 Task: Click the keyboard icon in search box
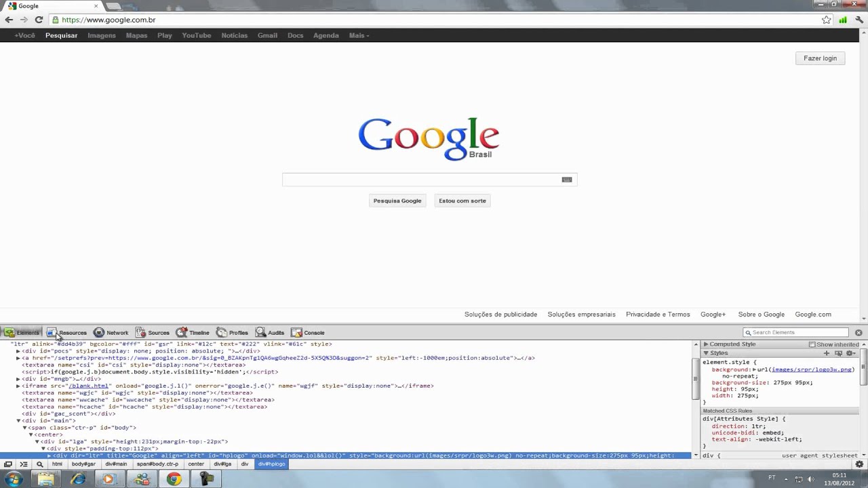click(x=567, y=180)
